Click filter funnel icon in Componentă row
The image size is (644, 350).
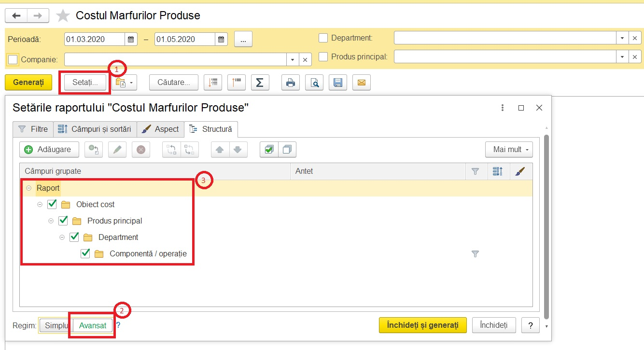pos(475,253)
